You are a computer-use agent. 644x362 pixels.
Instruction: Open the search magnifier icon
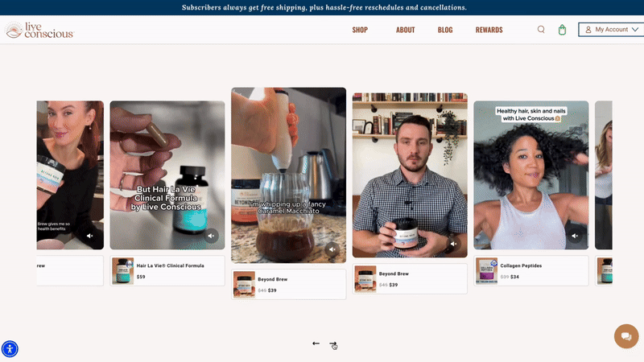[541, 30]
